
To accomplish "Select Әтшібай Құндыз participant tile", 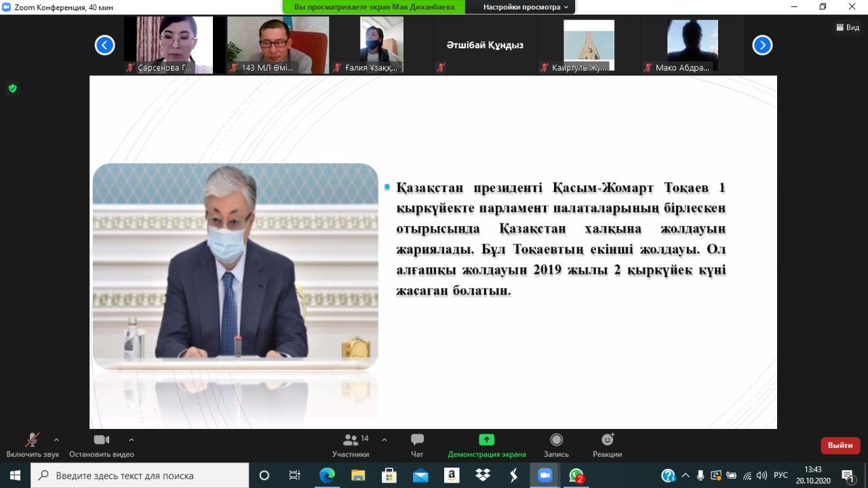I will pos(485,45).
